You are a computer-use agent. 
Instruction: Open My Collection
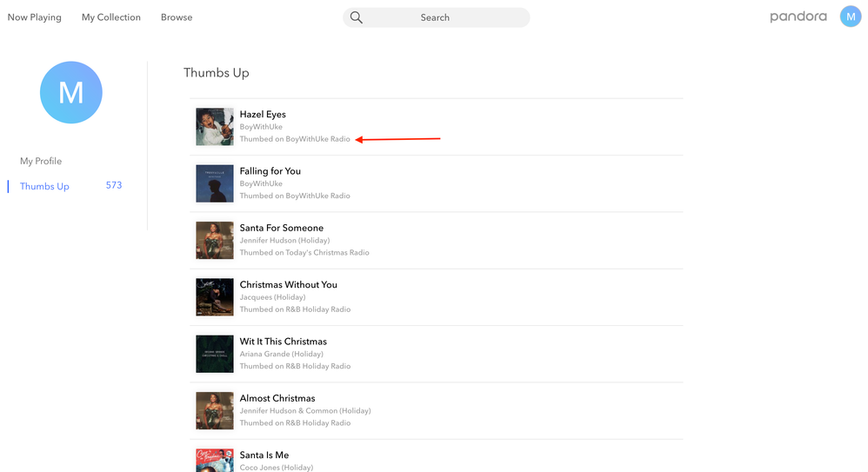click(x=111, y=17)
